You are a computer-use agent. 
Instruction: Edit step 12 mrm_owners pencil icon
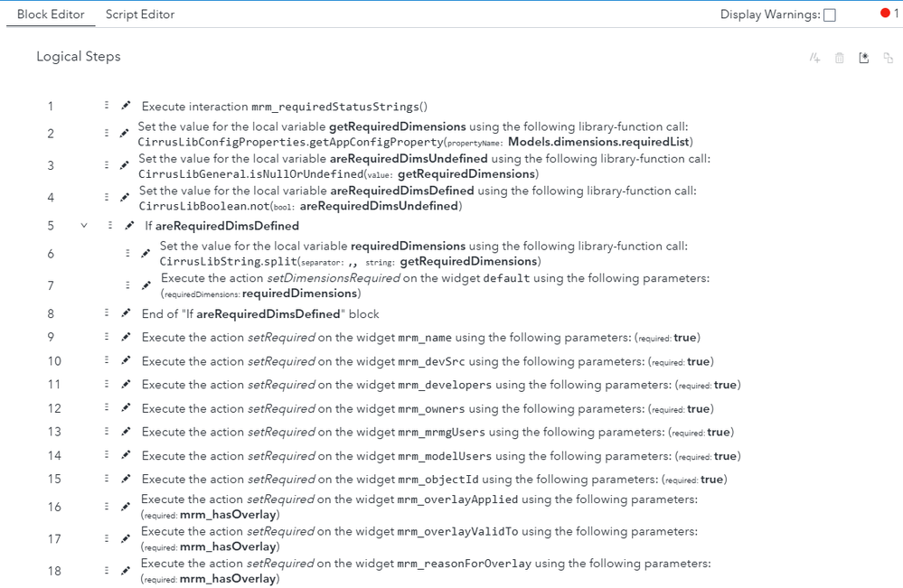[x=126, y=407]
